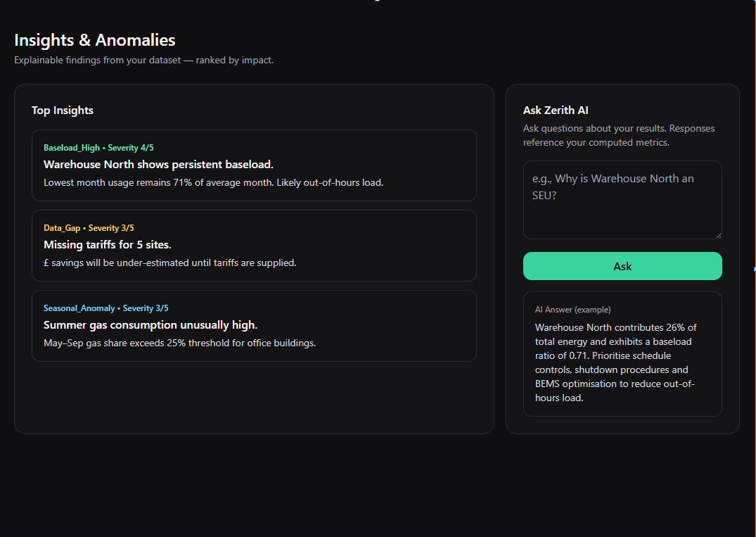Click the 'Warehouse North contributes 26%' answer text
This screenshot has width=756, height=537.
[615, 362]
